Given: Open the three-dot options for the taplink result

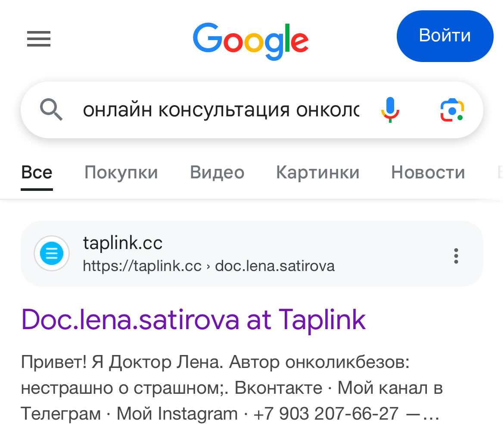Looking at the screenshot, I should click(x=456, y=256).
